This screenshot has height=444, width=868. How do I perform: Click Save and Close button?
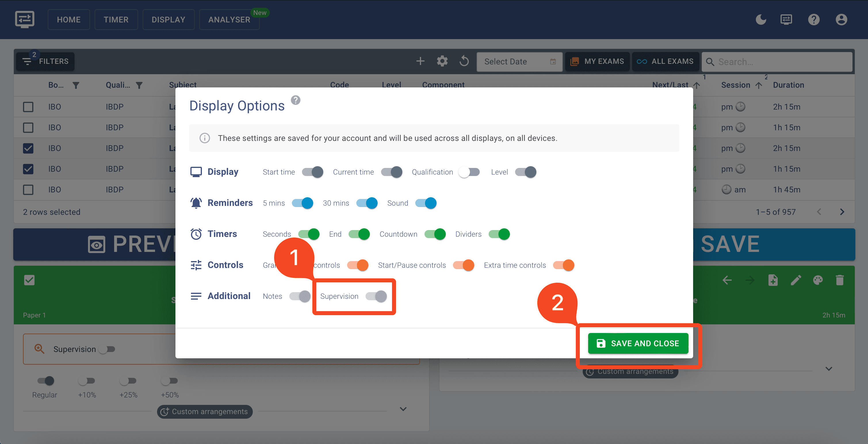coord(638,343)
